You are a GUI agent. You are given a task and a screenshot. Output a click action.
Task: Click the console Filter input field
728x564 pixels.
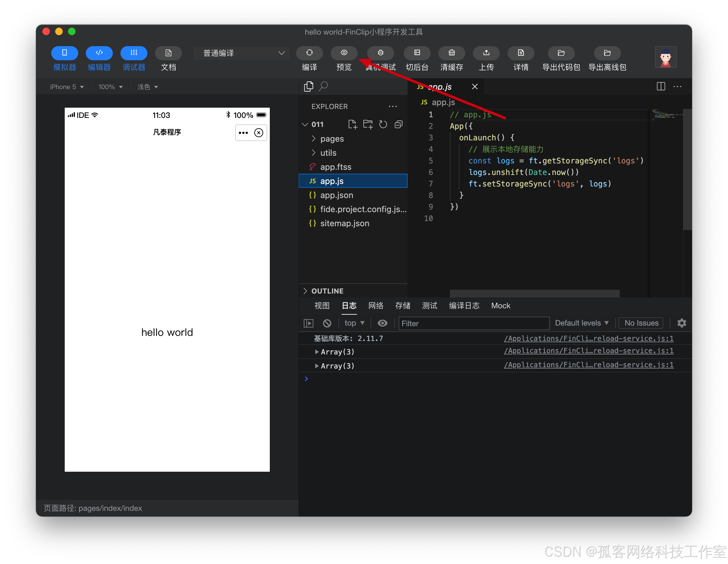(473, 323)
